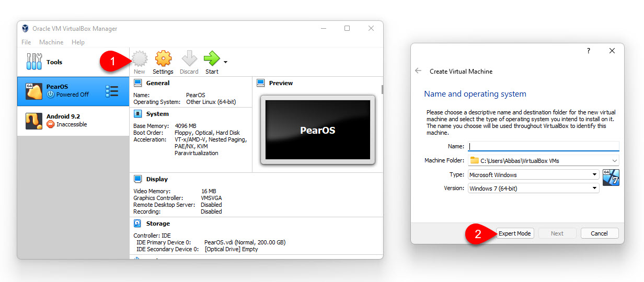644x282 pixels.
Task: Click the Name and operating system heading
Action: (475, 94)
